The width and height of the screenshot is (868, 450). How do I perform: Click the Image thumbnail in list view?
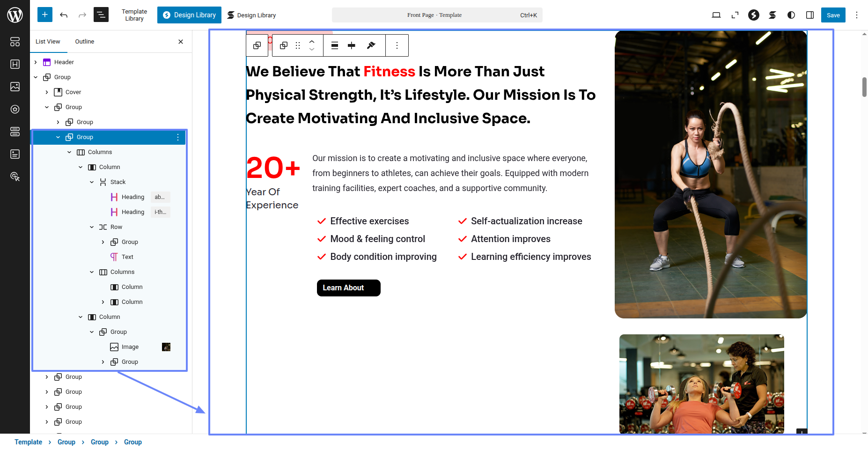(x=166, y=347)
